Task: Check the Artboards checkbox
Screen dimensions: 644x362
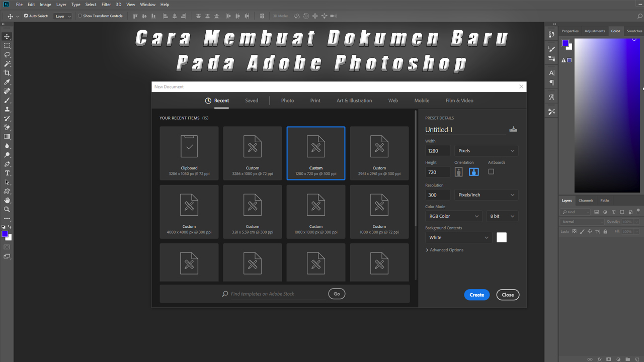Action: [x=491, y=171]
